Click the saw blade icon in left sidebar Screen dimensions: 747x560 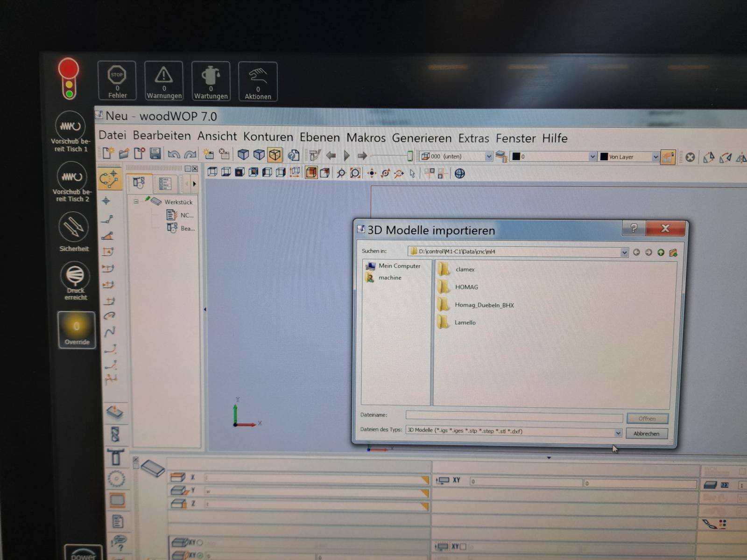(116, 479)
